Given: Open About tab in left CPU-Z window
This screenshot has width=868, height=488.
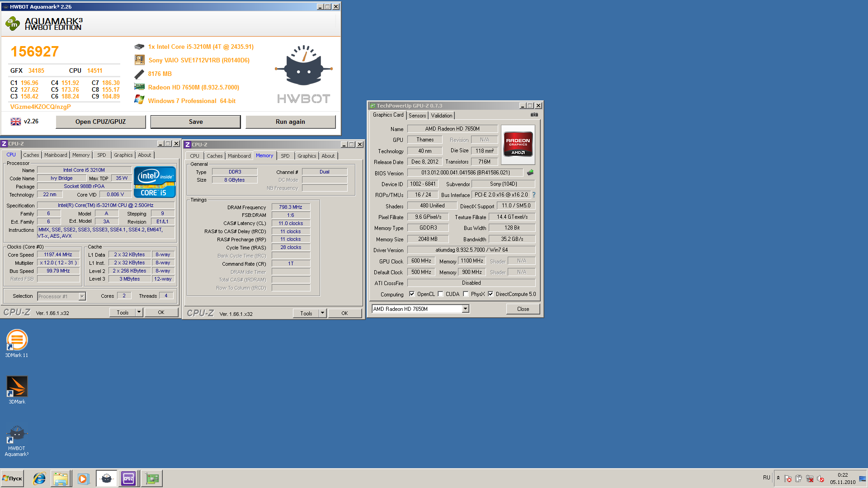Looking at the screenshot, I should click(145, 155).
